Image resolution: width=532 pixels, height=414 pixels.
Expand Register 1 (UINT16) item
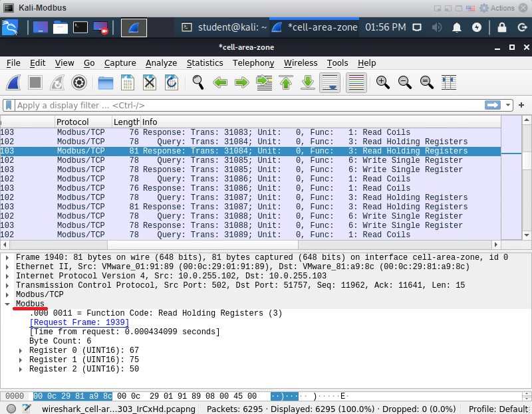(21, 360)
